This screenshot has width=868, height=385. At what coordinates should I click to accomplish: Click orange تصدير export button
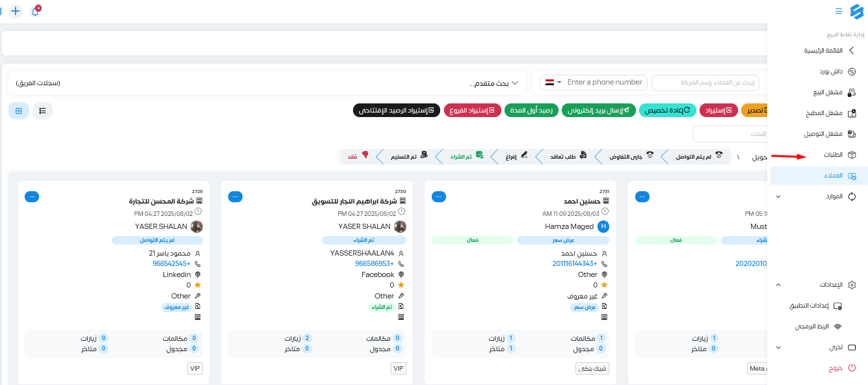click(x=754, y=111)
